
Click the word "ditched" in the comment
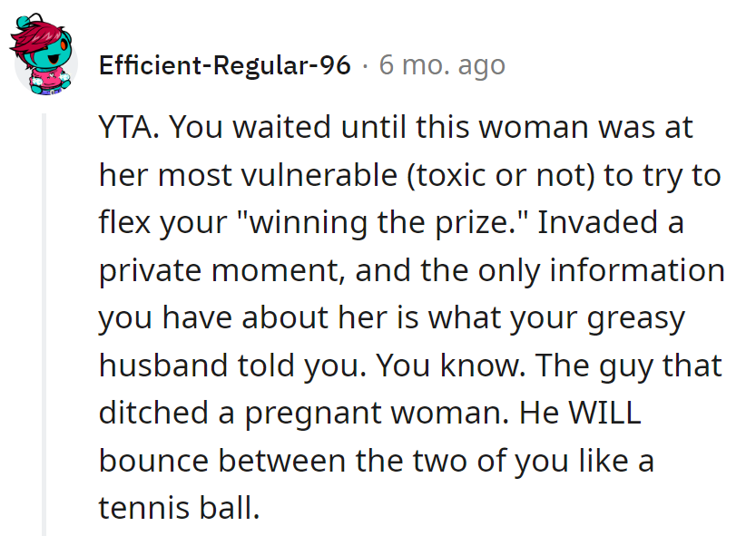(156, 414)
